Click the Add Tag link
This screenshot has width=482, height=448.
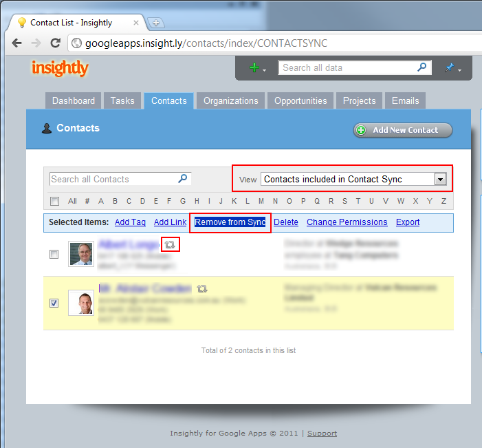click(x=130, y=222)
